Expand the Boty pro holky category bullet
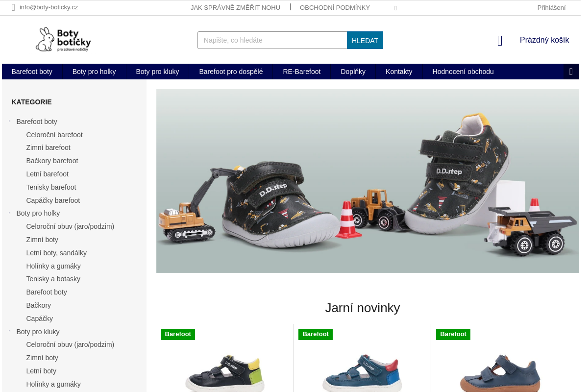 tap(9, 213)
